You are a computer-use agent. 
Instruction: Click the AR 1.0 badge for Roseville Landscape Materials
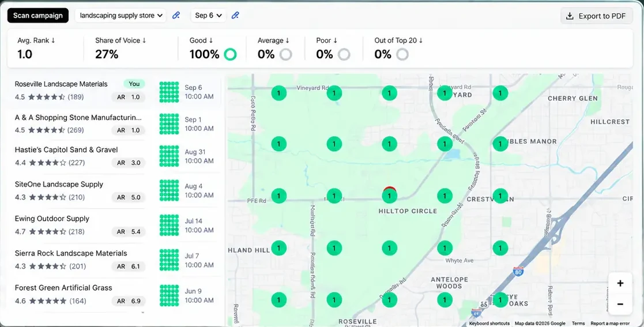click(129, 97)
